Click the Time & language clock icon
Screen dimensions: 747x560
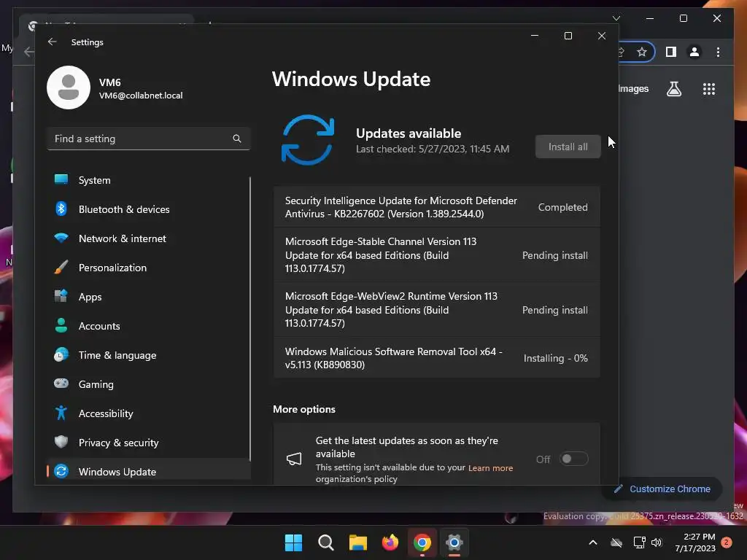(x=61, y=355)
